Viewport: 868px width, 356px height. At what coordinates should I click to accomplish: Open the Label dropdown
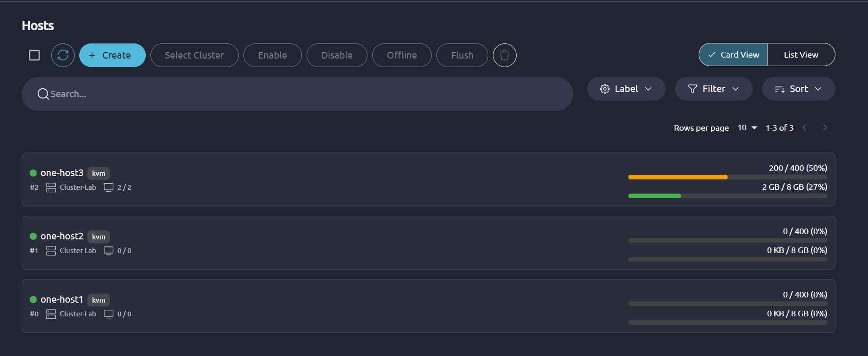(626, 89)
